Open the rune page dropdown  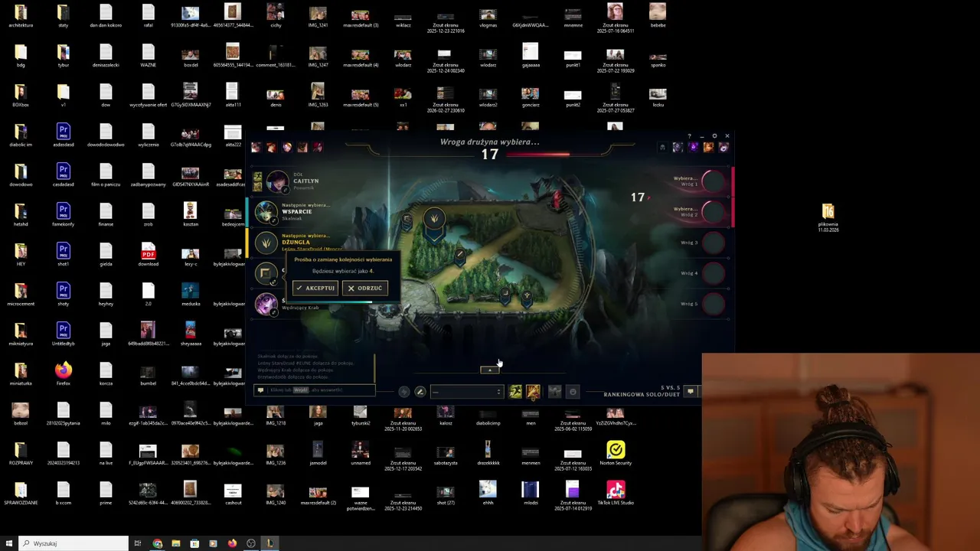466,392
